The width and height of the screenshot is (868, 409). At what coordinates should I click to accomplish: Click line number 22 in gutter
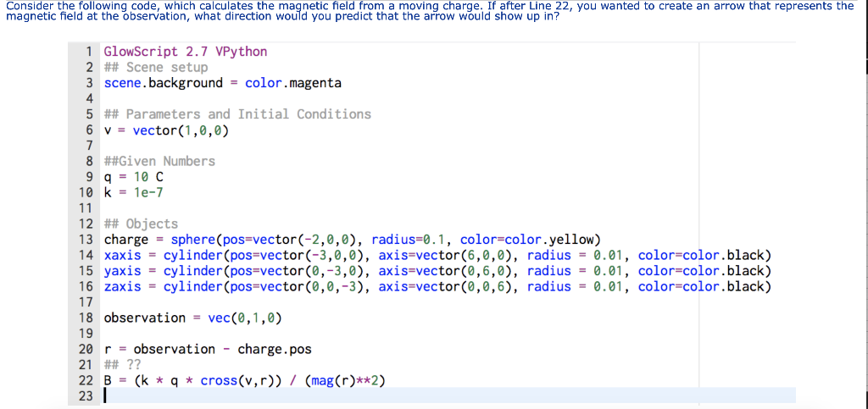pyautogui.click(x=86, y=381)
